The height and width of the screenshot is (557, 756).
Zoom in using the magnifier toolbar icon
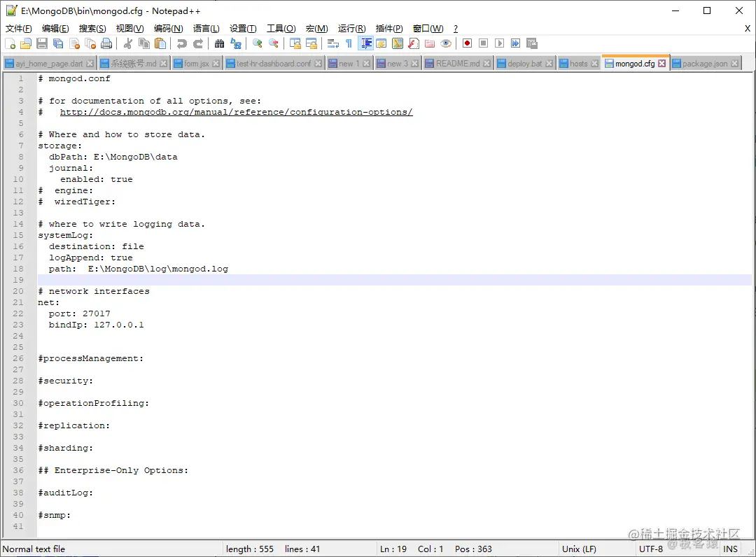pyautogui.click(x=256, y=43)
